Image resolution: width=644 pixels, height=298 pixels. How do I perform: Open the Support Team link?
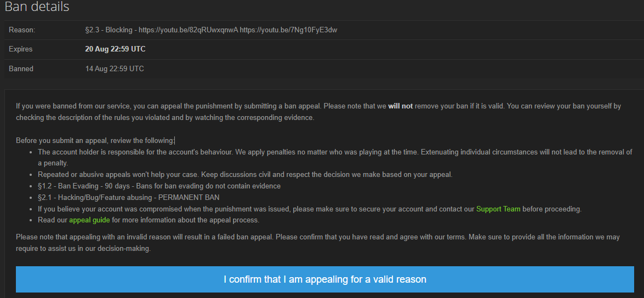pos(498,209)
